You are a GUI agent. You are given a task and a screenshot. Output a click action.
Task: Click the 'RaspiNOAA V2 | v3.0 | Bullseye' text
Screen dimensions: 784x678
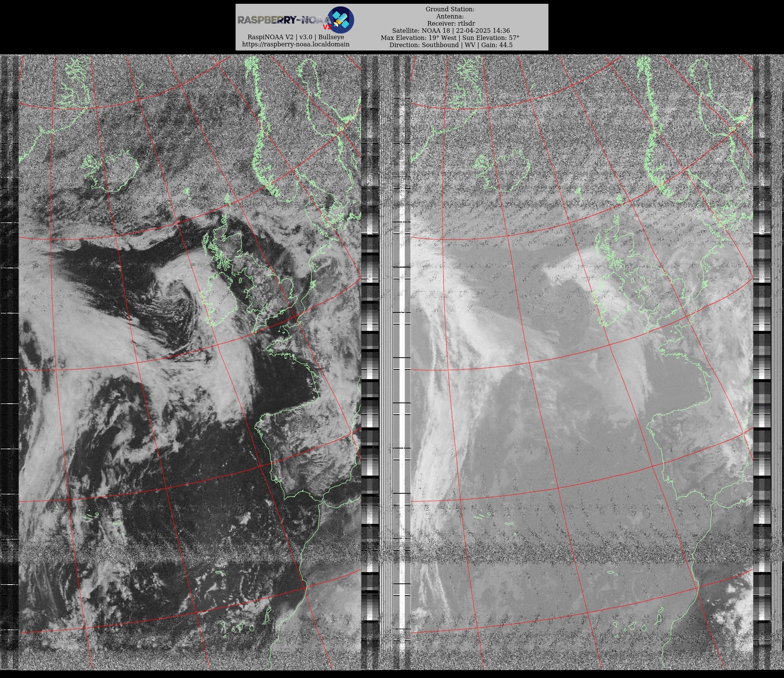pos(296,37)
